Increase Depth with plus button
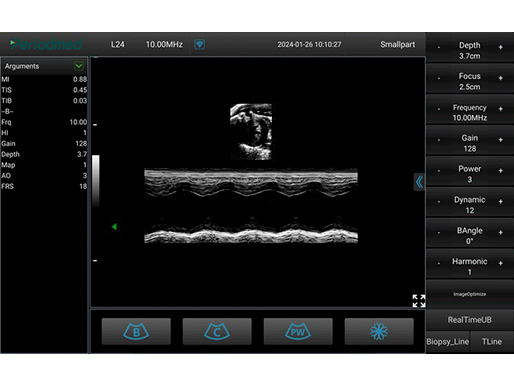The image size is (514, 386). (500, 47)
